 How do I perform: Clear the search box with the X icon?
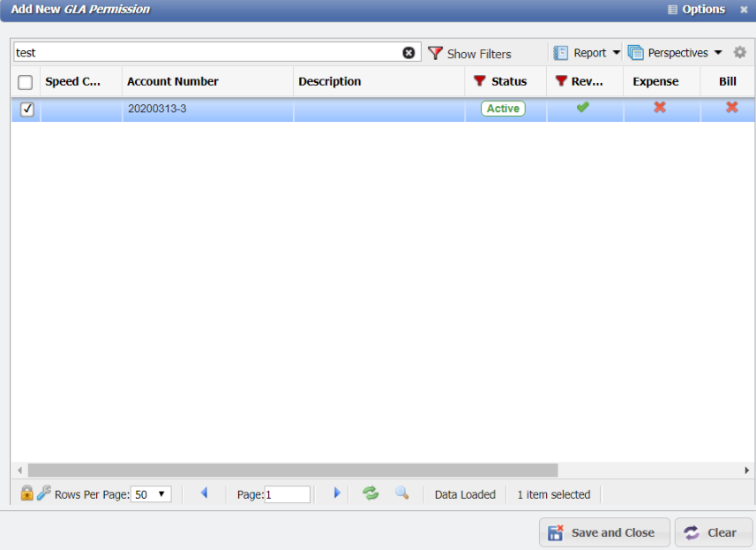[408, 53]
